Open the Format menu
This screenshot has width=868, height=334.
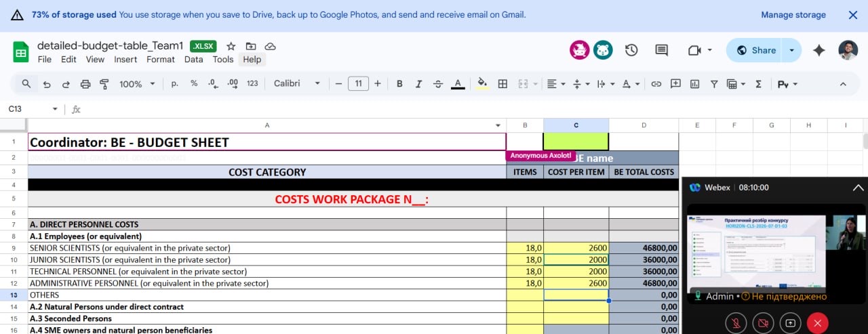[161, 60]
